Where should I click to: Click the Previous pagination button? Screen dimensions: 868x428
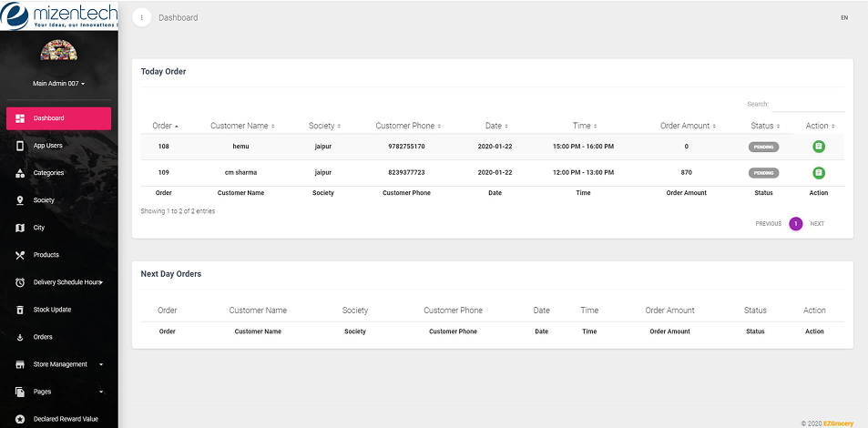click(x=768, y=223)
